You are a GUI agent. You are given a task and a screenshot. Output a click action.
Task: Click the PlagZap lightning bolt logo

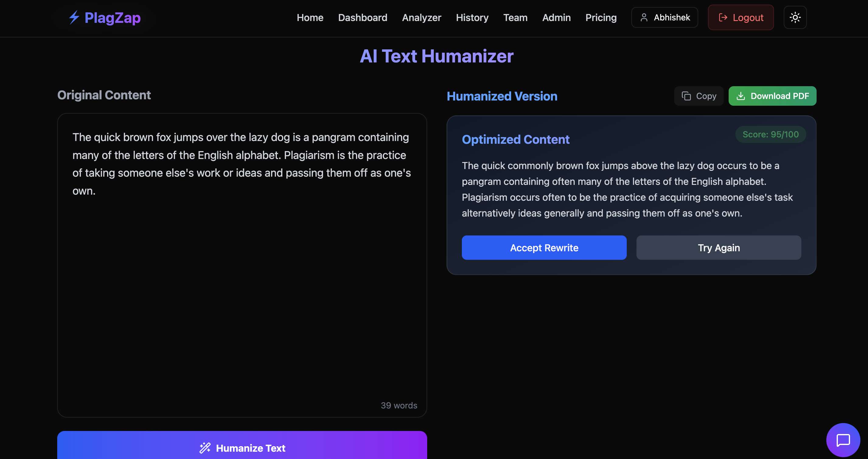[74, 18]
